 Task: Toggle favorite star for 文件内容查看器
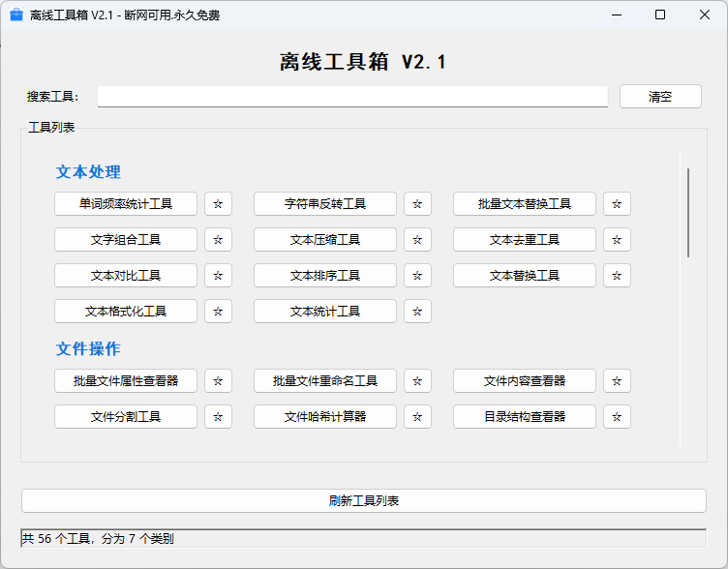click(x=617, y=380)
